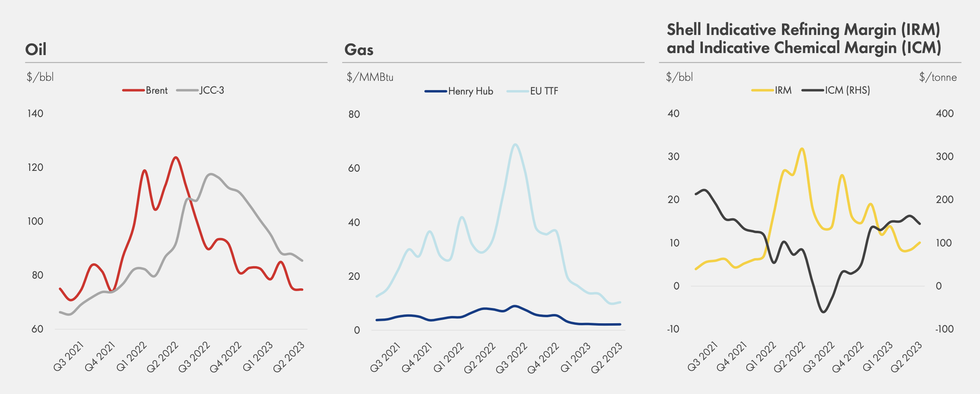This screenshot has height=394, width=980.
Task: Select the 'Oil' chart title
Action: (36, 49)
